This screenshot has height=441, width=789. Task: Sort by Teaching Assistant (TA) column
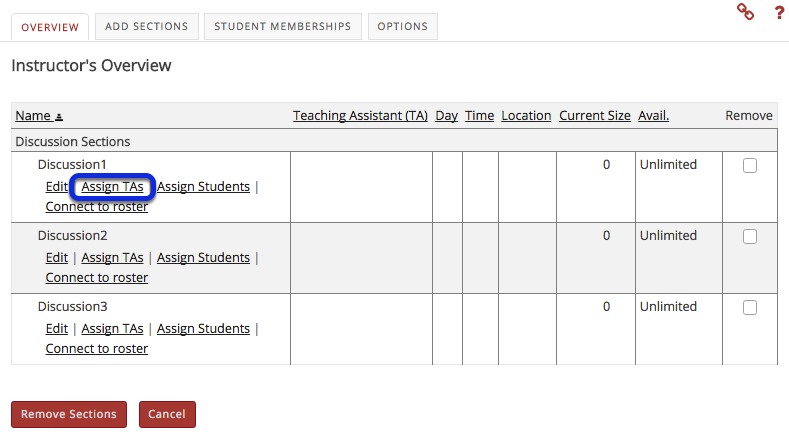pyautogui.click(x=360, y=116)
